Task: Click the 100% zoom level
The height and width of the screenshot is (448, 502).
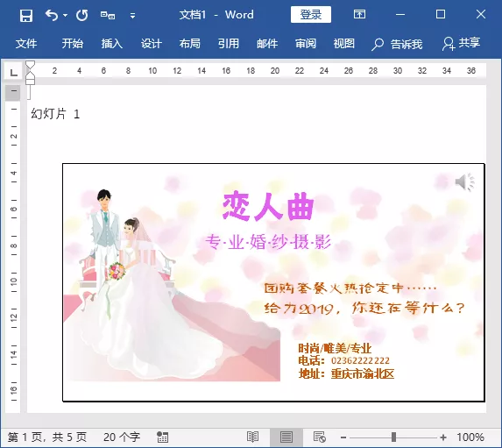Action: click(x=470, y=437)
